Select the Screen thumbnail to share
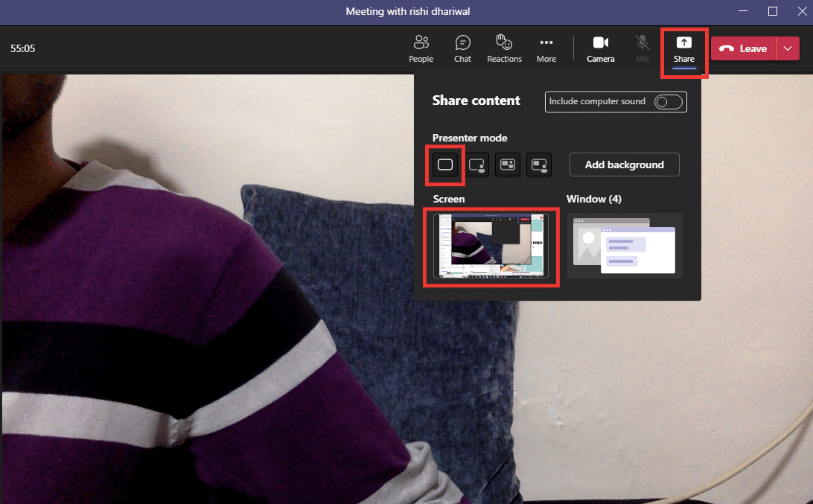Image resolution: width=813 pixels, height=504 pixels. click(491, 246)
